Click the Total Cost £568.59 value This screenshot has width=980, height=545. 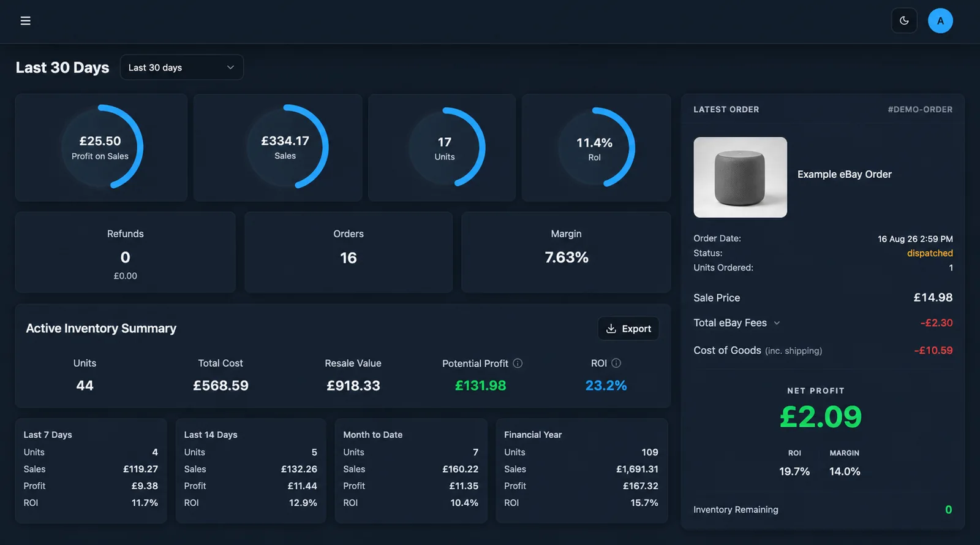click(221, 386)
